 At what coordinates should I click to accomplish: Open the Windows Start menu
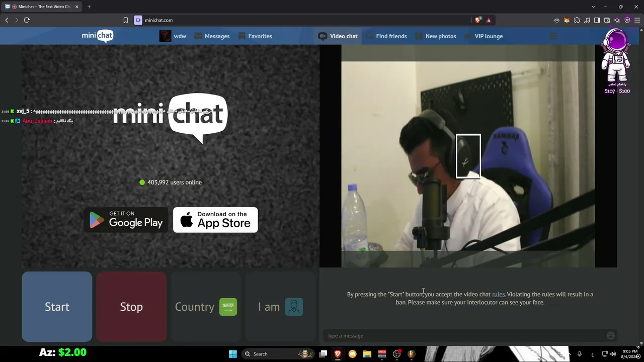(x=233, y=354)
